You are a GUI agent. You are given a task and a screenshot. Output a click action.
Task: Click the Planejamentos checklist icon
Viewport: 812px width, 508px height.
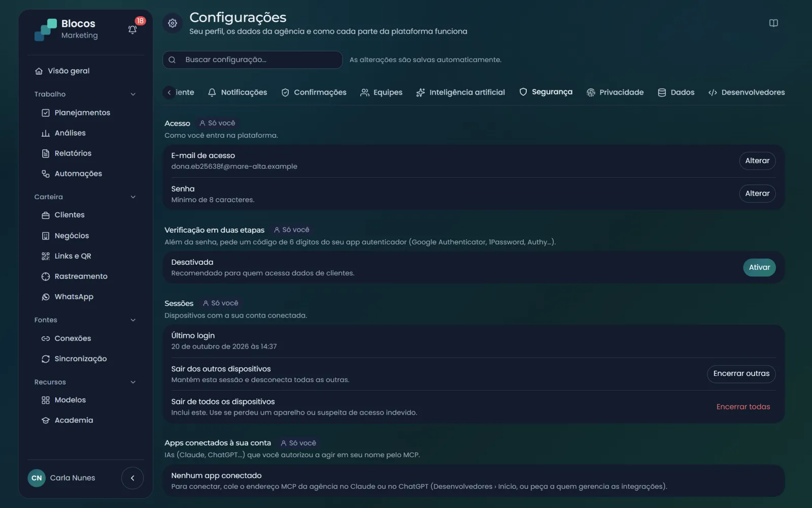coord(46,113)
